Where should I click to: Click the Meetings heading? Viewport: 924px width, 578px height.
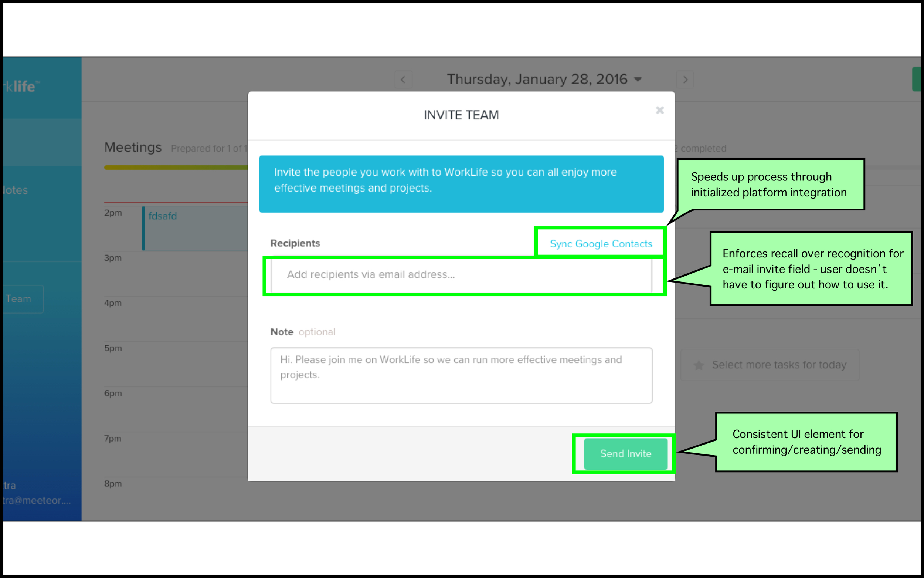point(133,147)
